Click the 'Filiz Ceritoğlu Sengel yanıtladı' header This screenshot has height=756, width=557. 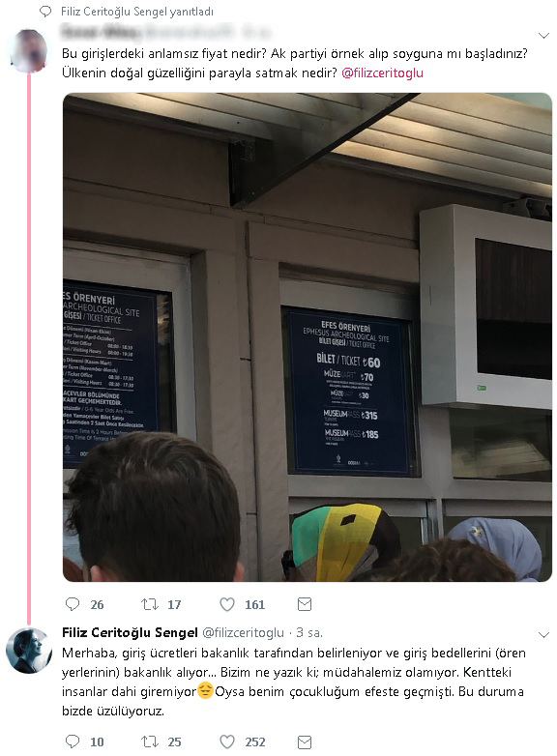click(x=137, y=12)
